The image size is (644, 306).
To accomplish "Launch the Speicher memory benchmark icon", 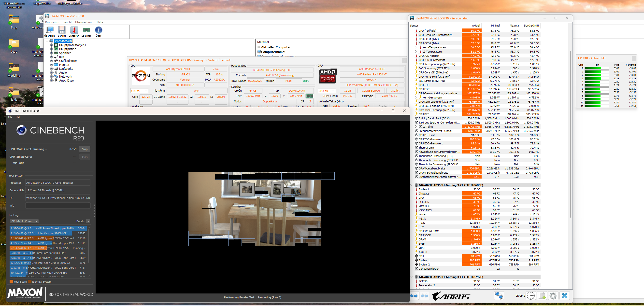I will point(86,30).
